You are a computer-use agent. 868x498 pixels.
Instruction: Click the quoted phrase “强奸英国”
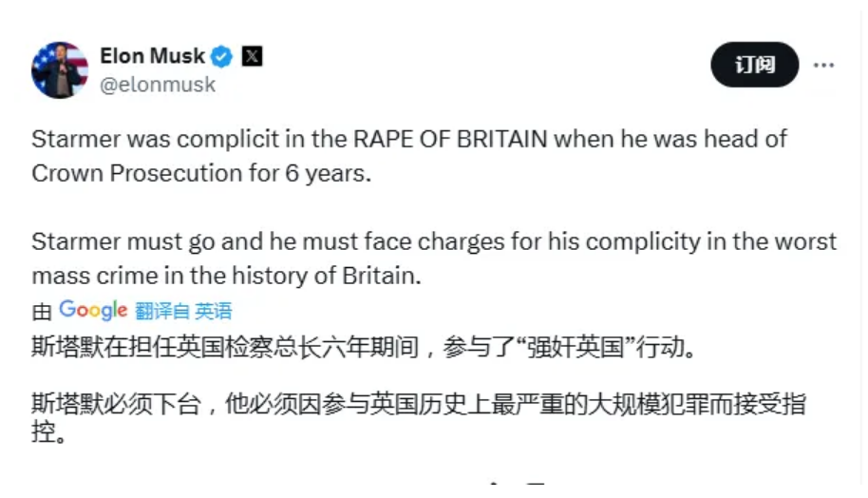573,348
